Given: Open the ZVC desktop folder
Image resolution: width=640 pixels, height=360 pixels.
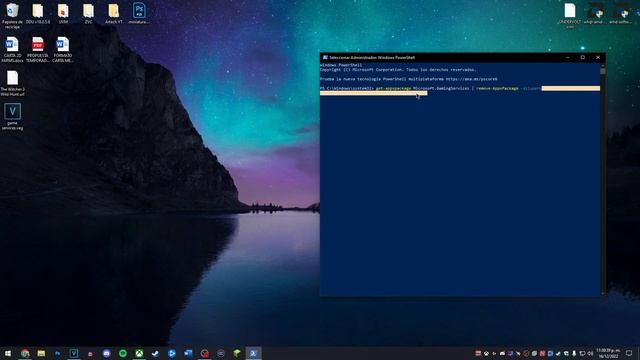Looking at the screenshot, I should tap(89, 14).
